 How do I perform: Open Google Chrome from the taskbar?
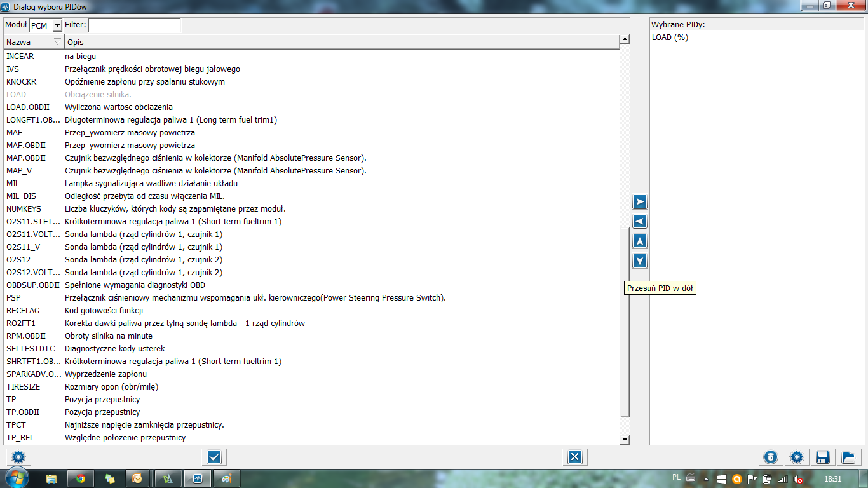[x=81, y=478]
